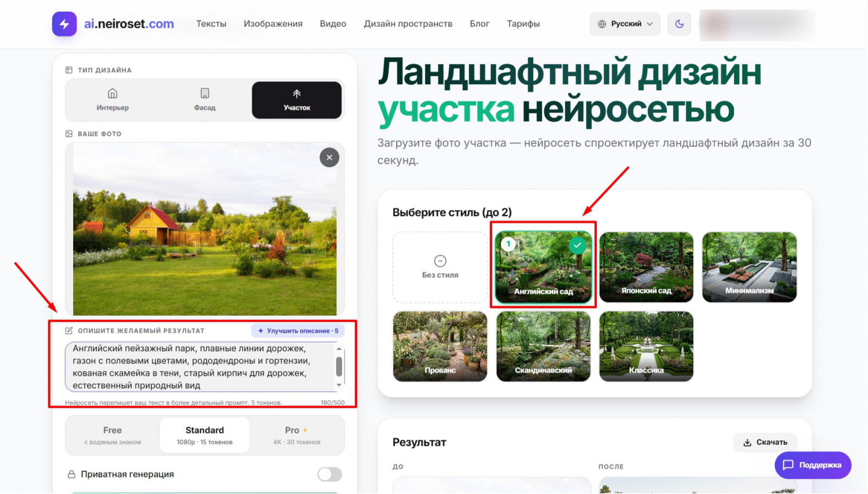The image size is (868, 494).
Task: Click into the desired result description field
Action: 201,367
